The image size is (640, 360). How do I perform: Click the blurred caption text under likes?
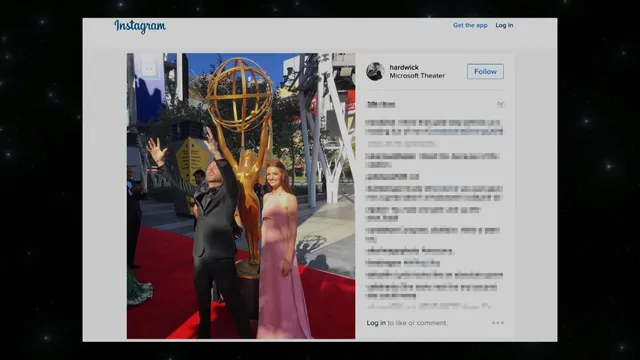point(434,127)
